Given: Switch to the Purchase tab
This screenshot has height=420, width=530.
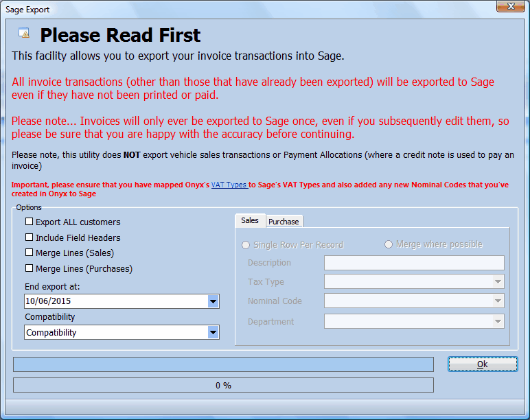Looking at the screenshot, I should tap(284, 222).
